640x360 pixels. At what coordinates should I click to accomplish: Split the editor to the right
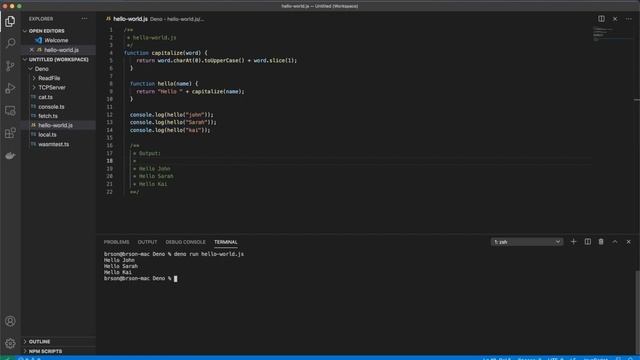601,19
